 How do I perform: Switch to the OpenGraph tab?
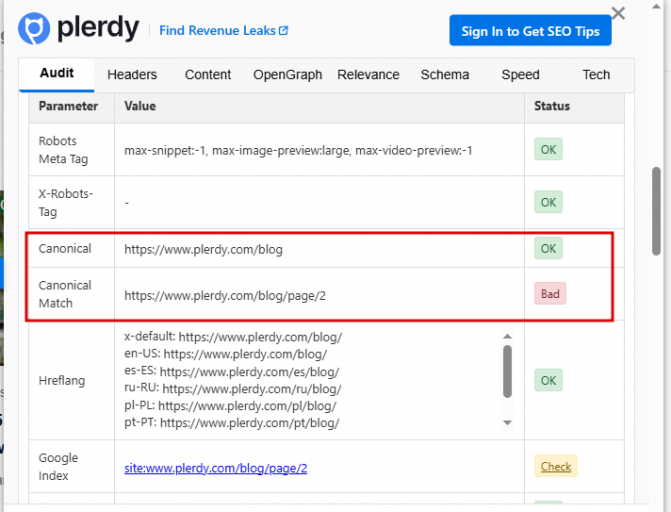(288, 75)
